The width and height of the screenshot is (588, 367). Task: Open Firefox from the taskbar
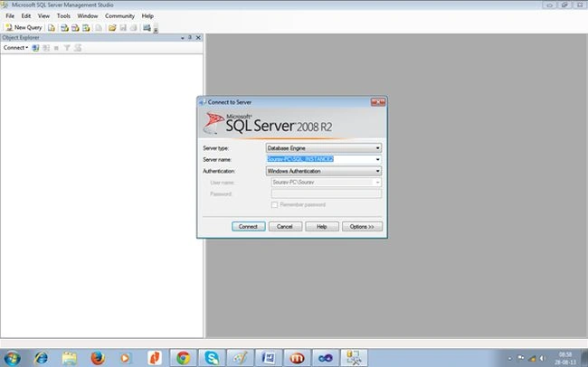98,358
